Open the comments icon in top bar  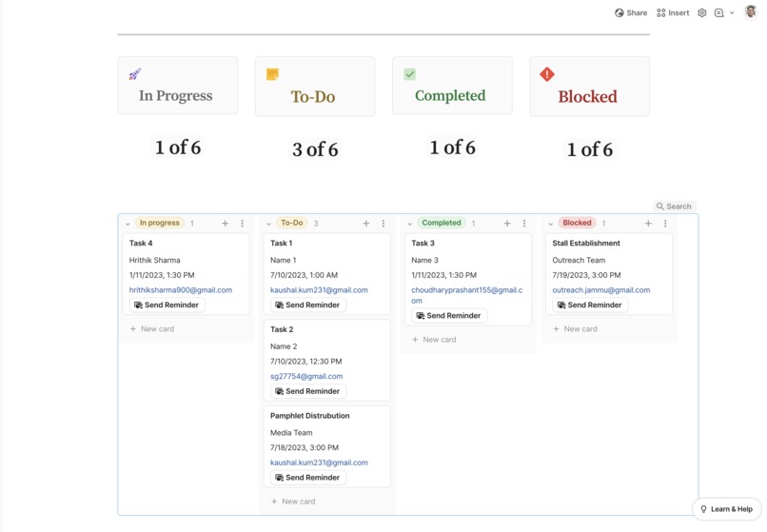point(718,12)
